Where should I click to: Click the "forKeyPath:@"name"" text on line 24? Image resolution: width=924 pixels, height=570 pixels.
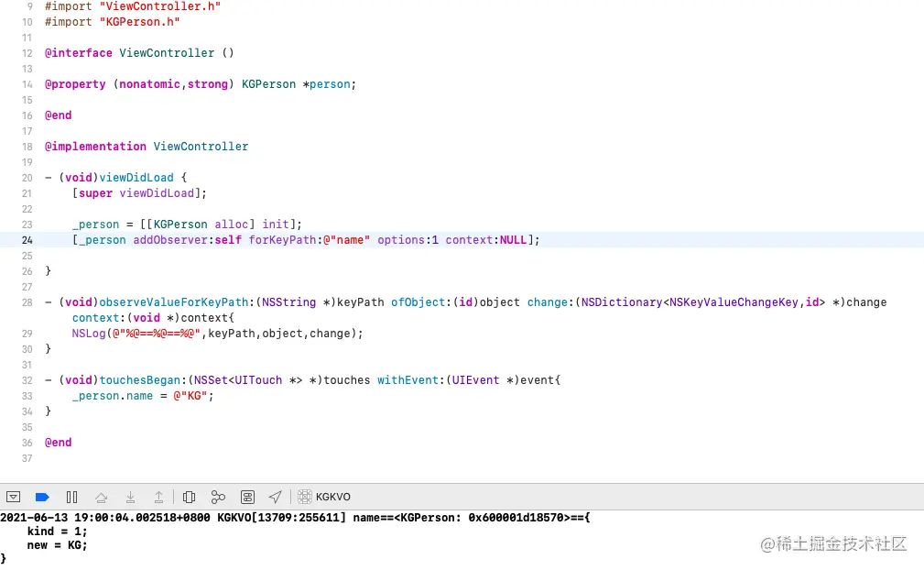tap(310, 240)
